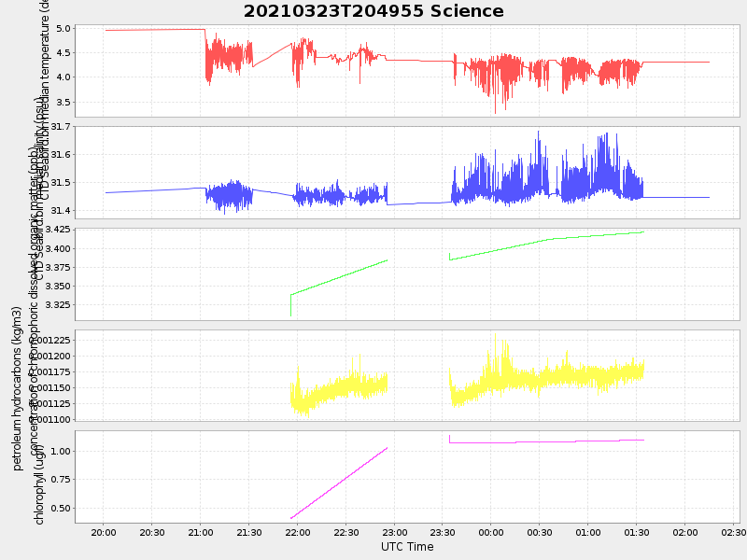
Task: Click the 1.00 value on the chlorophyll axis
Action: point(61,451)
